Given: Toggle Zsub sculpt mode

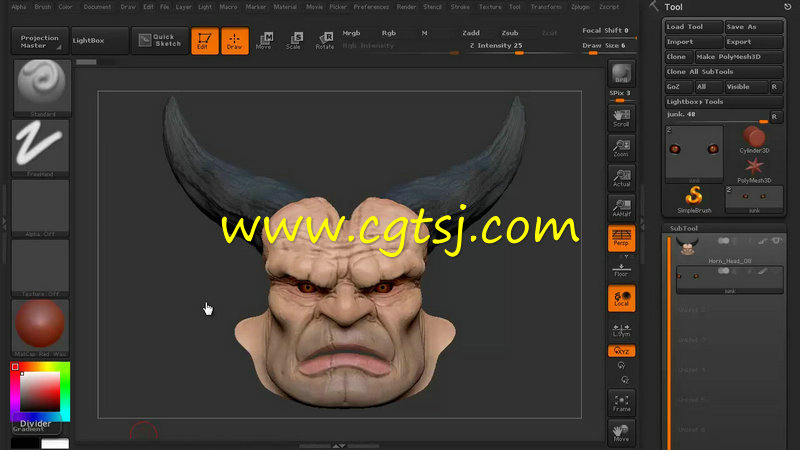Looking at the screenshot, I should point(510,33).
